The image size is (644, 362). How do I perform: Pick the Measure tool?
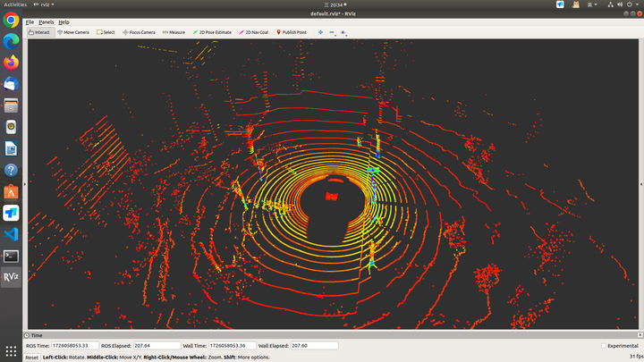pos(174,32)
